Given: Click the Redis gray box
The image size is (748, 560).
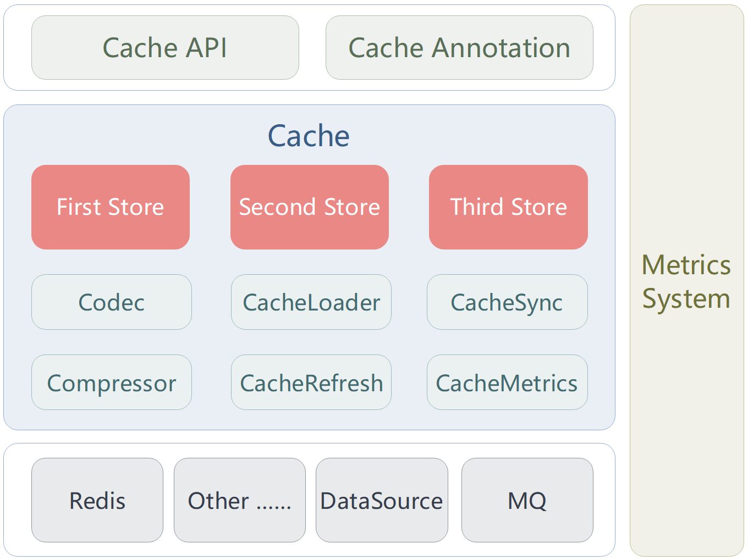Looking at the screenshot, I should pyautogui.click(x=97, y=500).
